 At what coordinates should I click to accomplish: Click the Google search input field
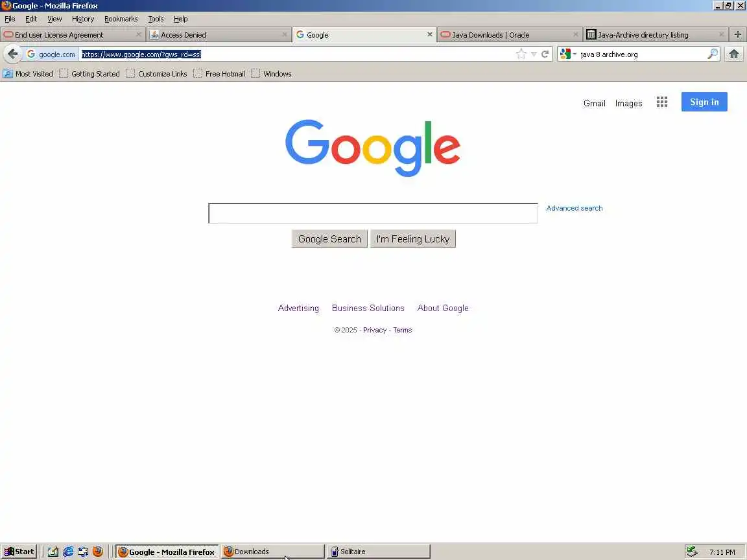click(x=373, y=213)
